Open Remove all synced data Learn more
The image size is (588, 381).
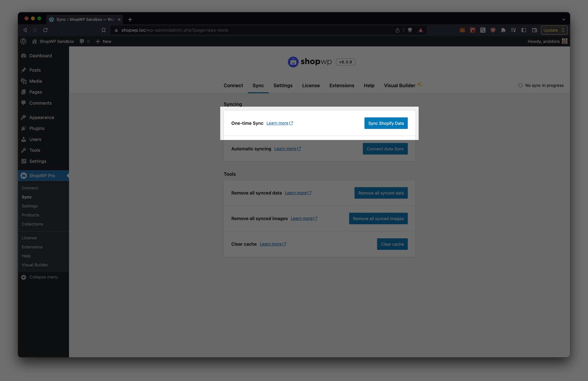(x=298, y=193)
